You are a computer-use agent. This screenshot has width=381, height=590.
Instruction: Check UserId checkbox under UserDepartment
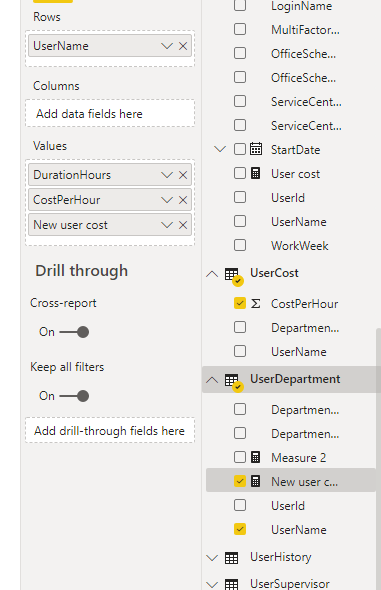(x=240, y=505)
